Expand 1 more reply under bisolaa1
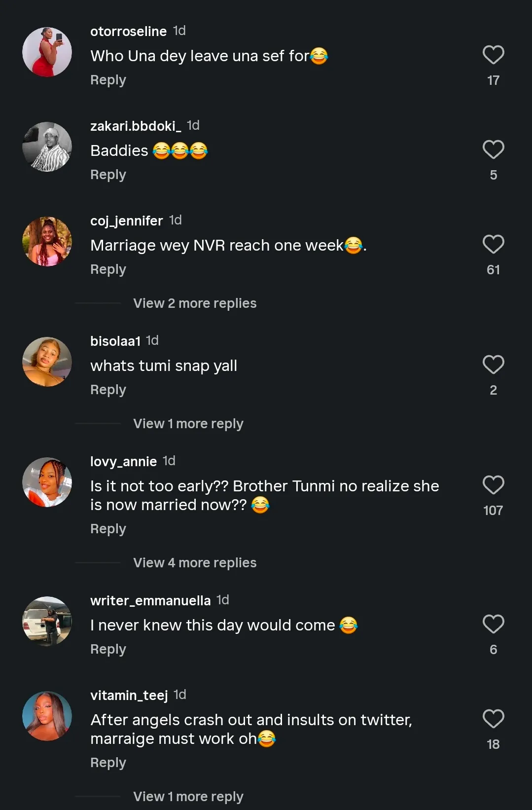This screenshot has height=810, width=532. (x=188, y=424)
